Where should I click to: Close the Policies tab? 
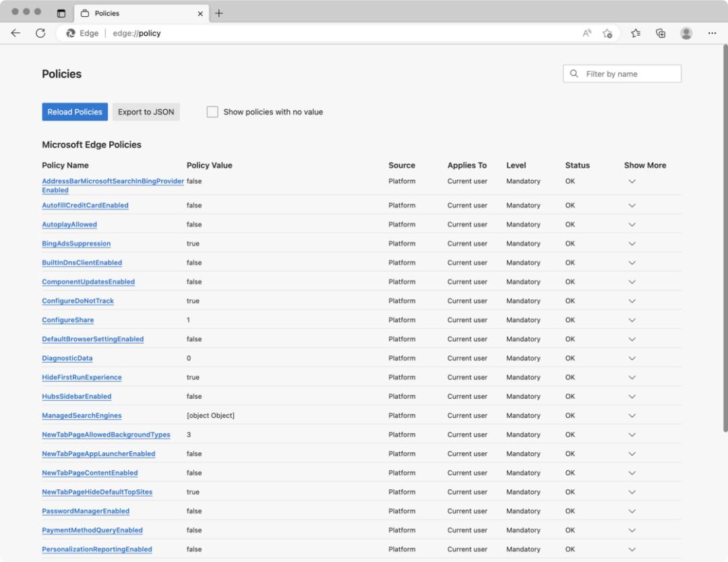point(200,13)
